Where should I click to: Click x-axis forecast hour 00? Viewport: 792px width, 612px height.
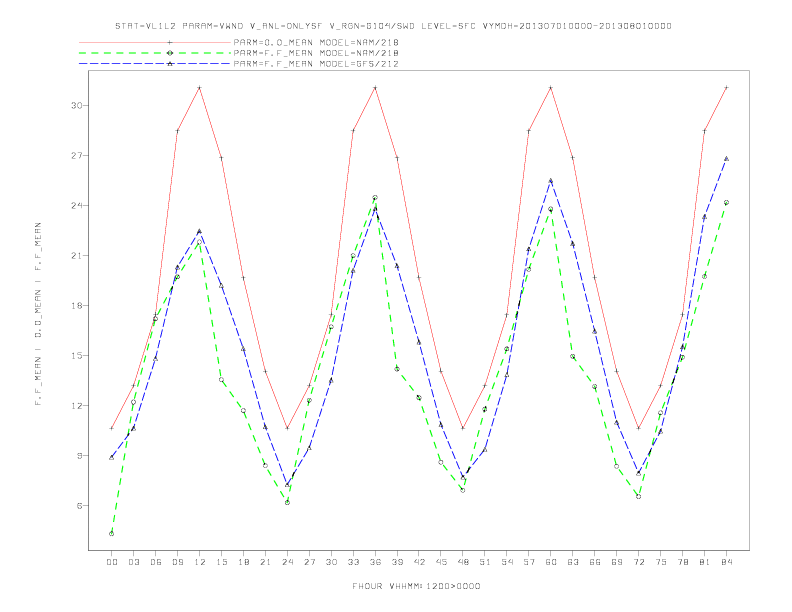[112, 562]
